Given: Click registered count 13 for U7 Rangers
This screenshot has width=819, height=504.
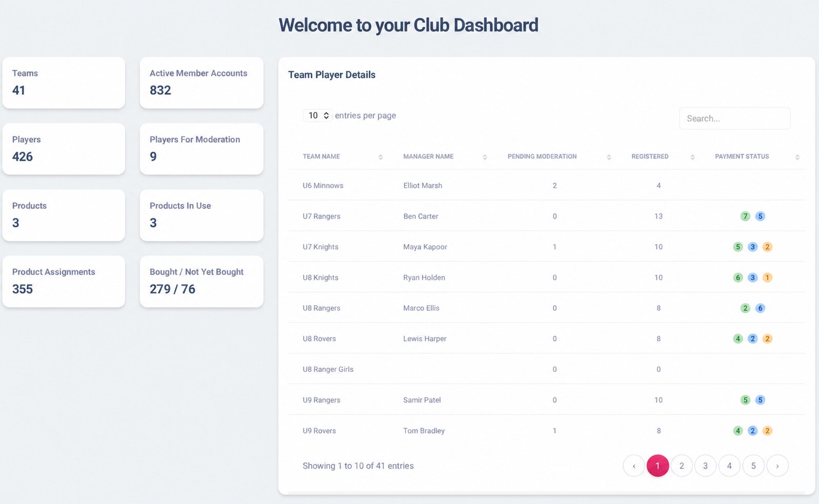Looking at the screenshot, I should [659, 216].
